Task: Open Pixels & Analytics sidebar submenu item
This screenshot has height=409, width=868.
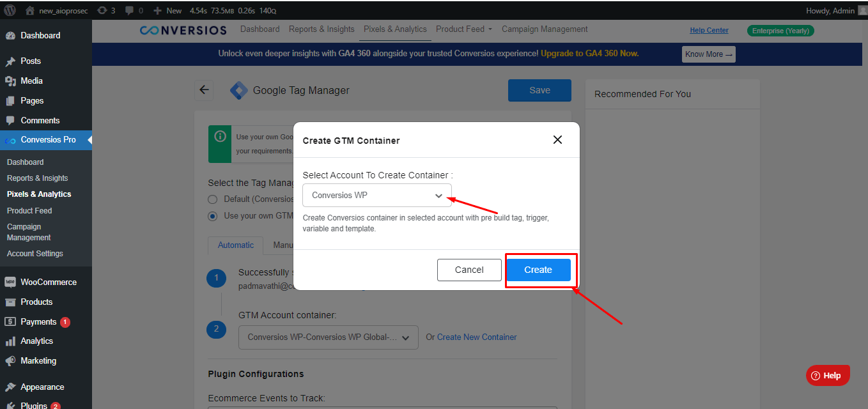Action: pos(39,194)
